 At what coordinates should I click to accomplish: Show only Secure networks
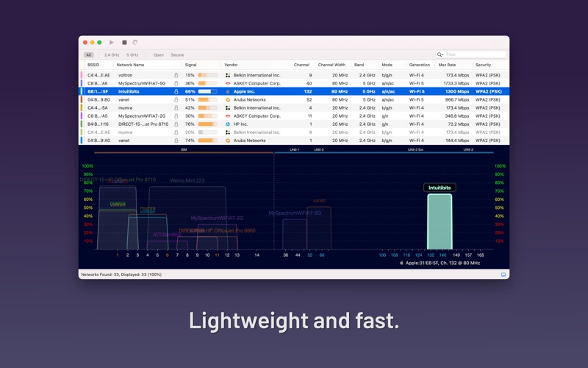click(x=177, y=54)
